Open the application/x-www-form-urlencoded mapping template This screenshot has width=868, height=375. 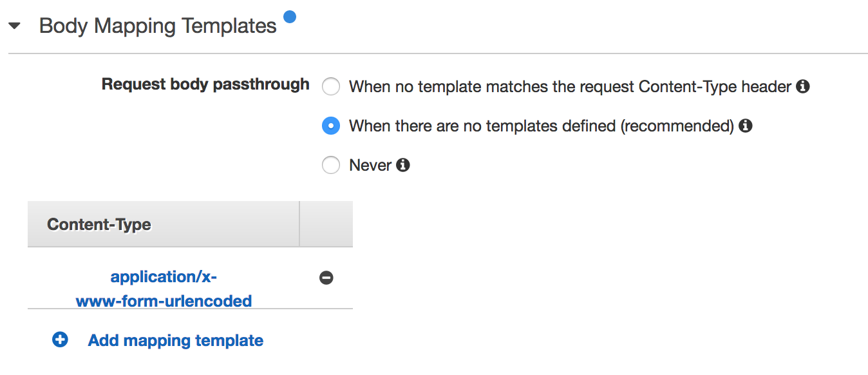164,289
